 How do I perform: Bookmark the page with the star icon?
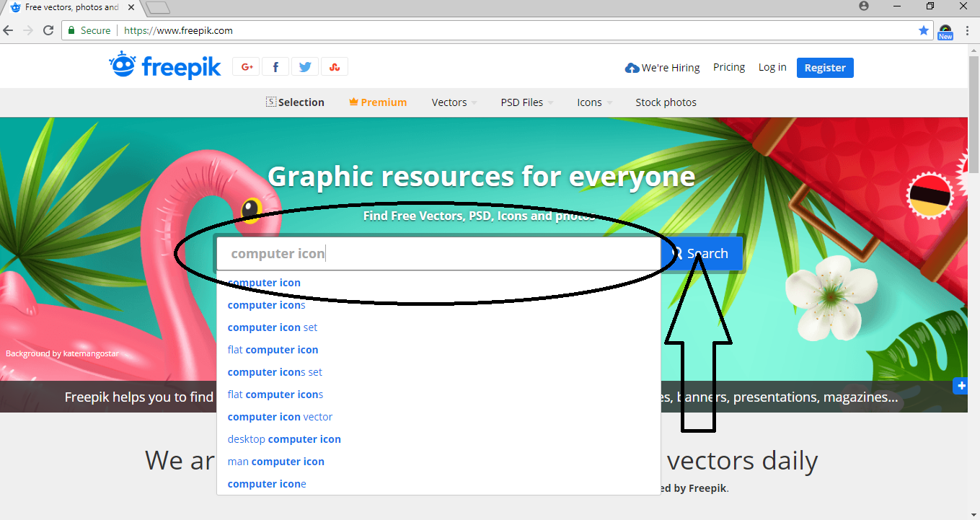(924, 30)
